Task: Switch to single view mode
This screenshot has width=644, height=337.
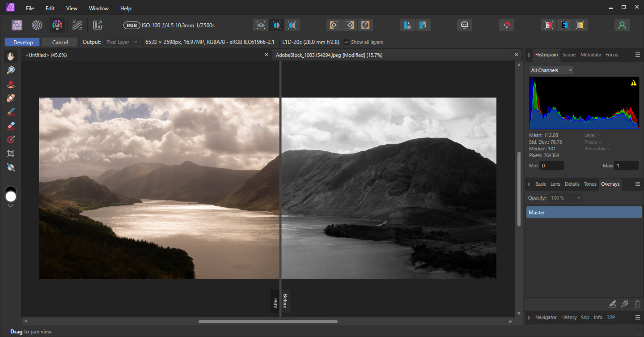Action: click(x=260, y=25)
